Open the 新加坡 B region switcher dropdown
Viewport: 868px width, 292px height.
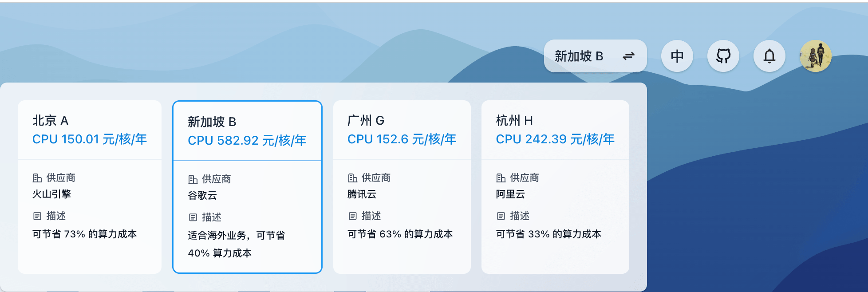click(x=579, y=56)
